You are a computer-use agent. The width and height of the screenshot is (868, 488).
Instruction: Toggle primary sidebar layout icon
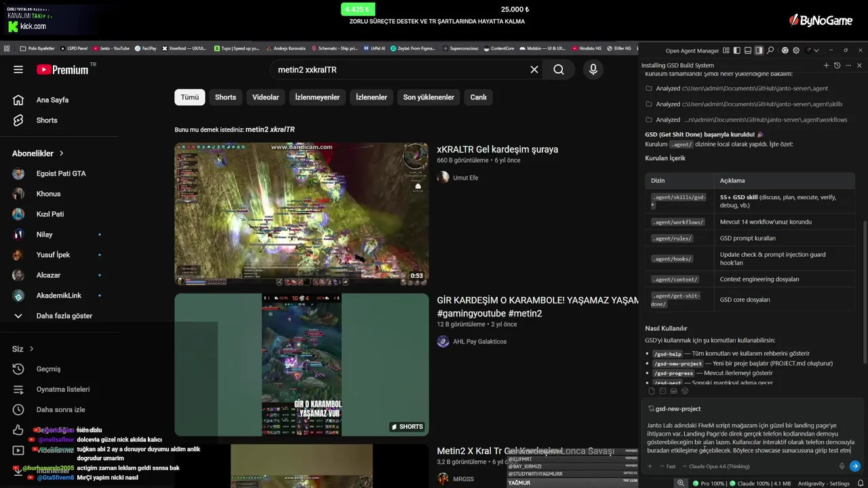click(737, 50)
